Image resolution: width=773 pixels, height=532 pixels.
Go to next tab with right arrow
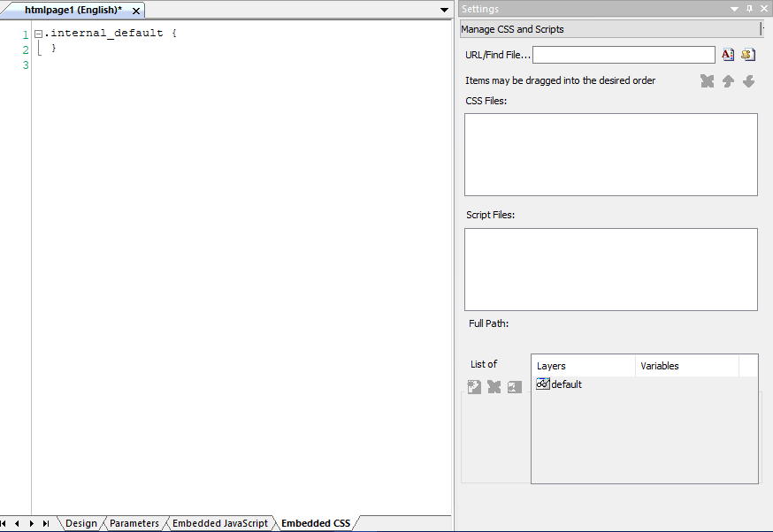[x=32, y=524]
